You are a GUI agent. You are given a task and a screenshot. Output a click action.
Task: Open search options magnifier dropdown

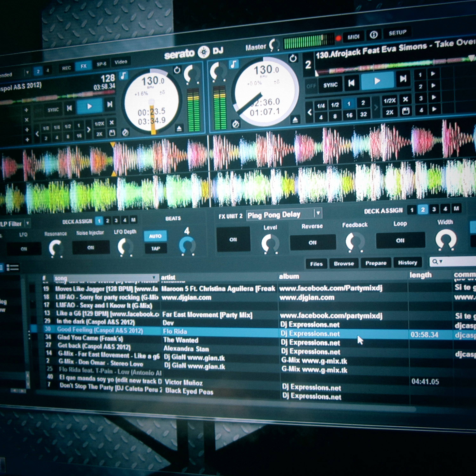coord(437,261)
